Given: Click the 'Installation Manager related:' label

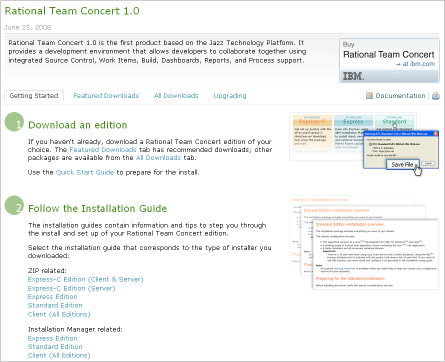Looking at the screenshot, I should coord(75,329).
